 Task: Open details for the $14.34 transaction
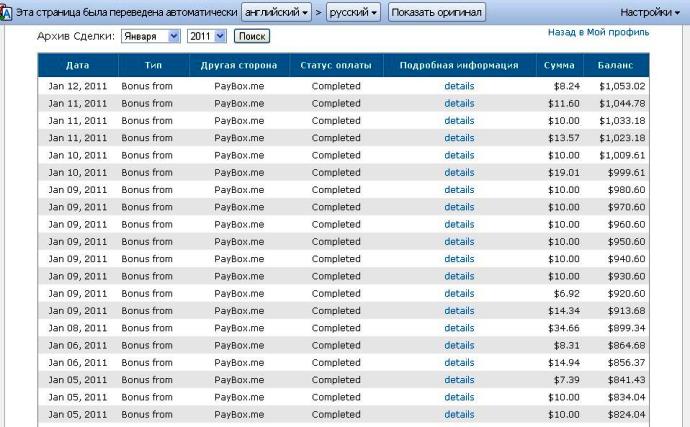pyautogui.click(x=459, y=311)
